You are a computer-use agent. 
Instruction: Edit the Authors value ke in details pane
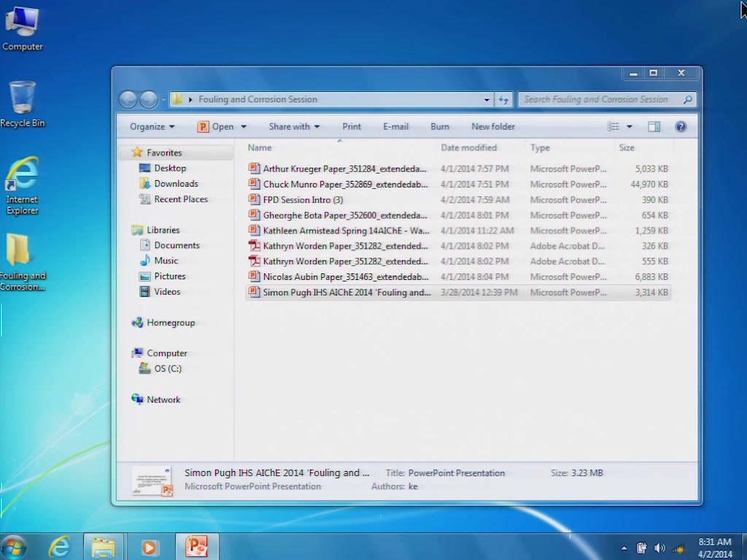(413, 486)
